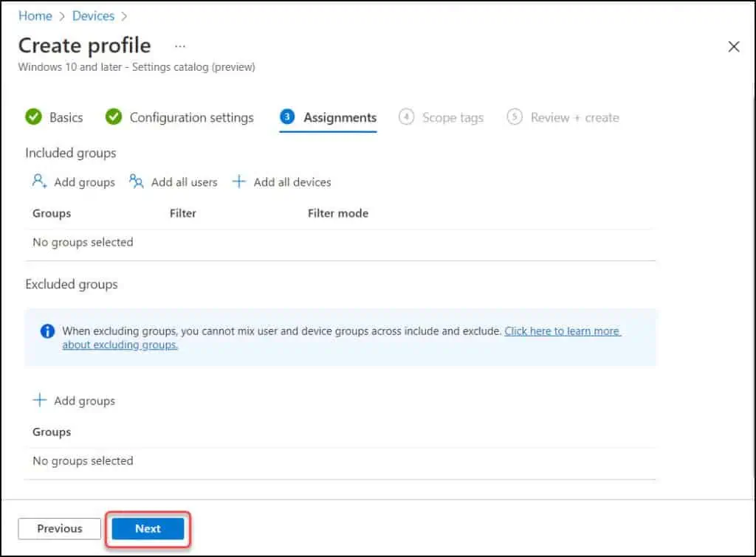Click the step 5 circle icon
Viewport: 756px width, 557px height.
pyautogui.click(x=515, y=117)
